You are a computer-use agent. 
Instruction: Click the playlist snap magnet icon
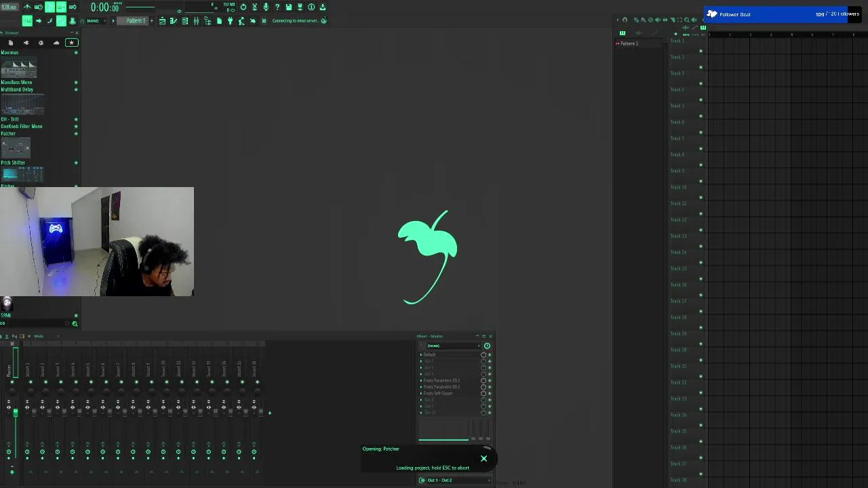625,20
